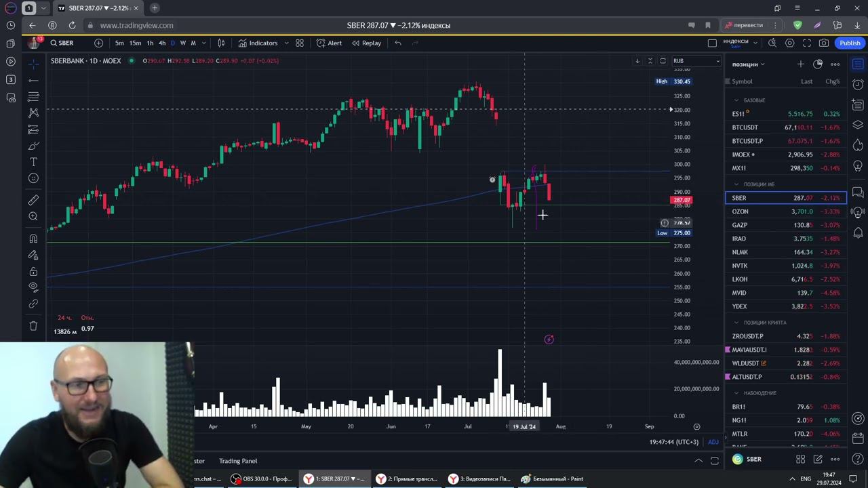The height and width of the screenshot is (488, 868).
Task: Switch to Безымянный Paint taskbar window
Action: click(552, 479)
